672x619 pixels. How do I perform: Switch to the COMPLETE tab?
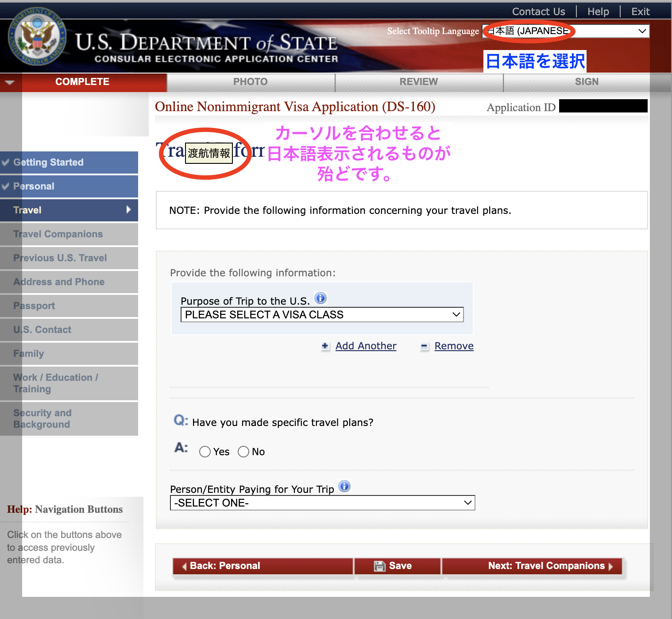click(x=83, y=82)
